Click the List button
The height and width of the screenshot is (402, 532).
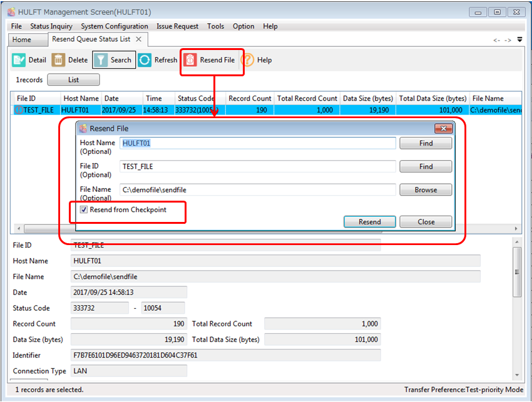click(x=73, y=80)
